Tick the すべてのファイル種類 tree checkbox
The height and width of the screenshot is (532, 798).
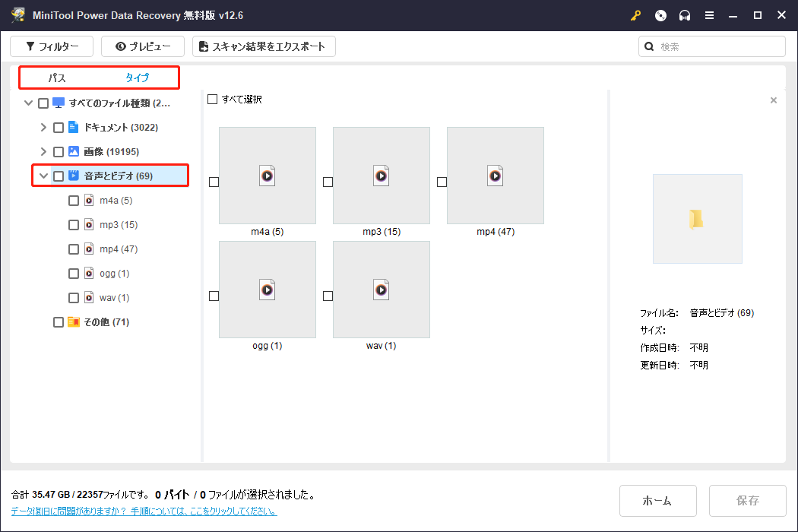tap(43, 103)
